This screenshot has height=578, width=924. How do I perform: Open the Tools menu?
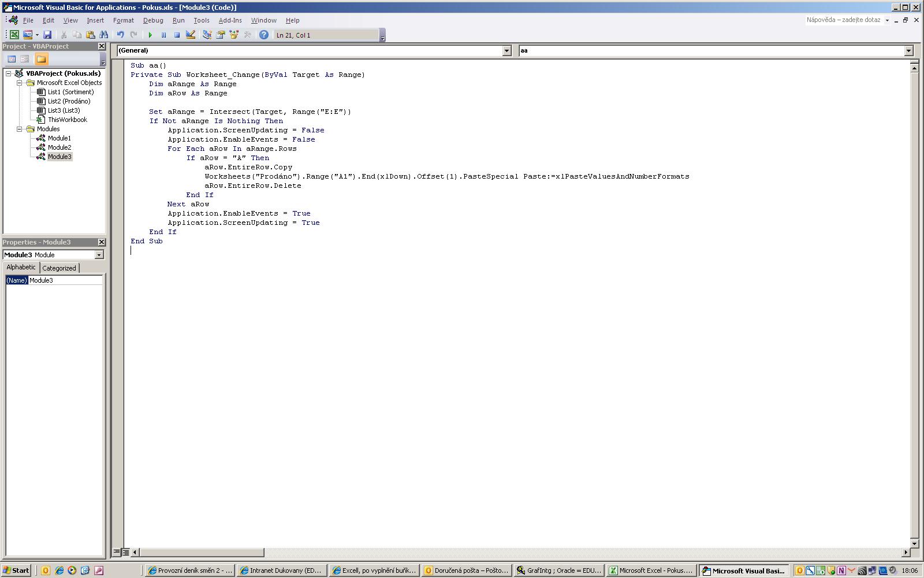click(x=202, y=20)
